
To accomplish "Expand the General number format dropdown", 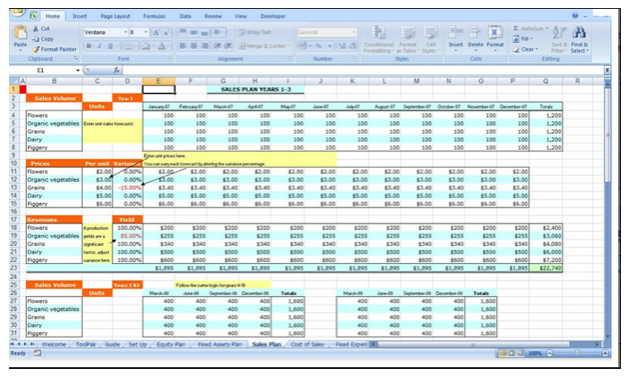I will point(353,32).
